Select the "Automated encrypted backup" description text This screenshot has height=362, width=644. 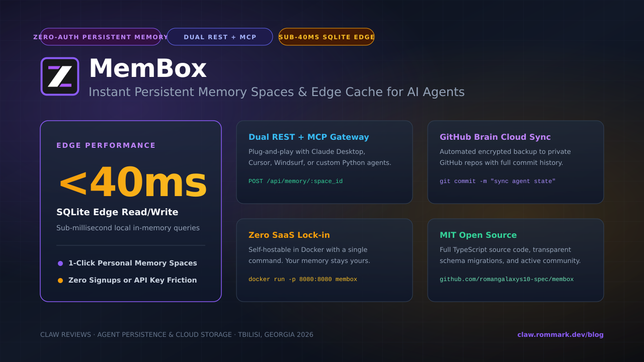[505, 157]
